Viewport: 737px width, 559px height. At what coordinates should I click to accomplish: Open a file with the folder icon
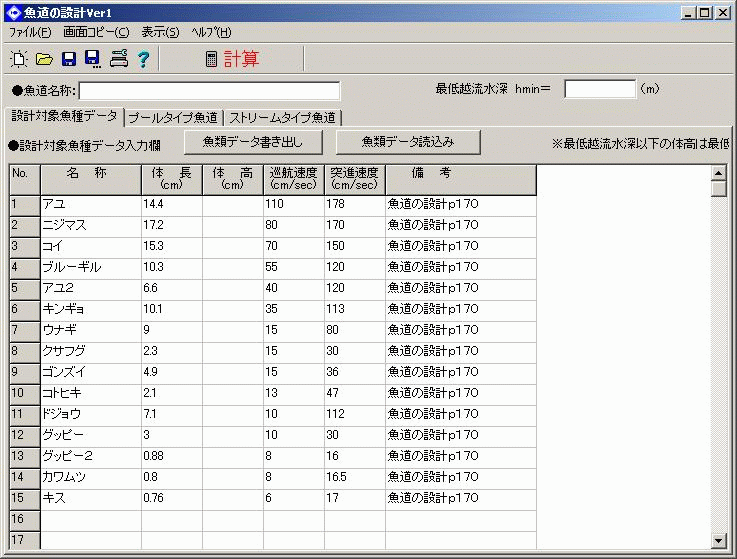pos(44,59)
